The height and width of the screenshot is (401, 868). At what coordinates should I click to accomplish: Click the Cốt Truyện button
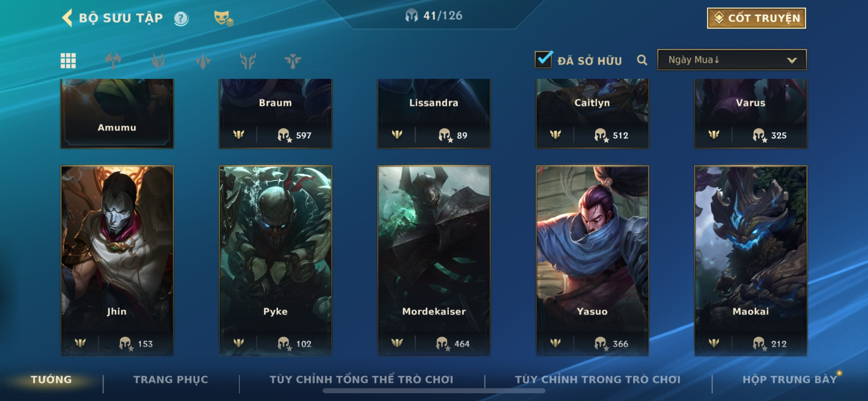click(x=756, y=18)
